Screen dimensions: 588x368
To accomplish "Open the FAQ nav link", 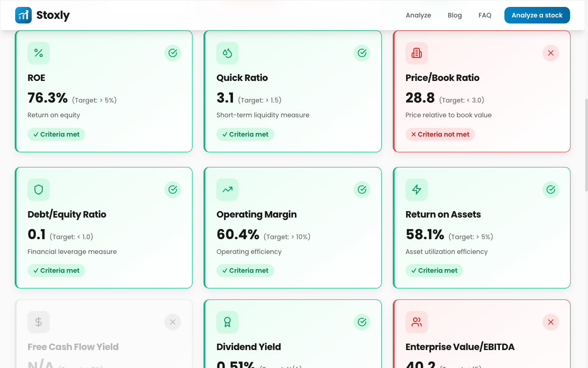I will 485,15.
